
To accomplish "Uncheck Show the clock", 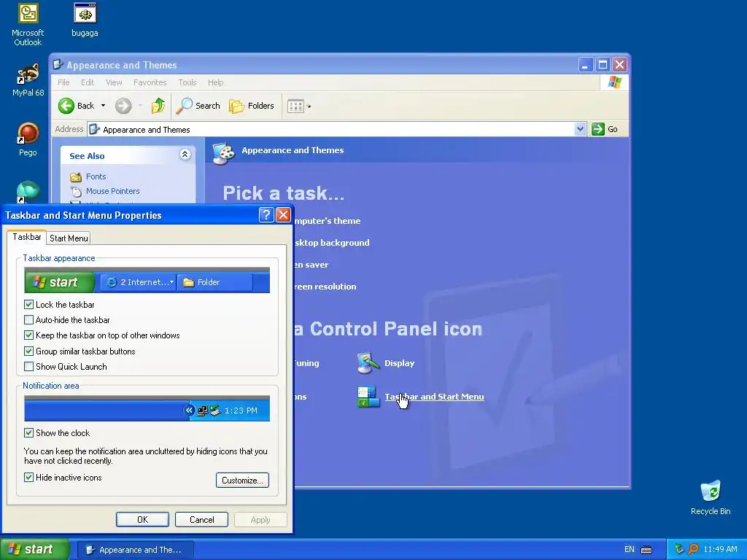I will (28, 433).
